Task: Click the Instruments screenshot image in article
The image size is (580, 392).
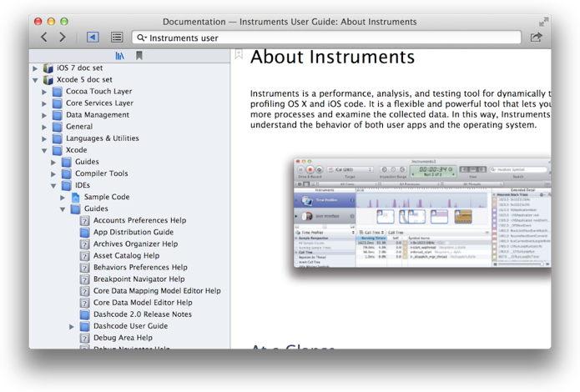Action: (422, 213)
